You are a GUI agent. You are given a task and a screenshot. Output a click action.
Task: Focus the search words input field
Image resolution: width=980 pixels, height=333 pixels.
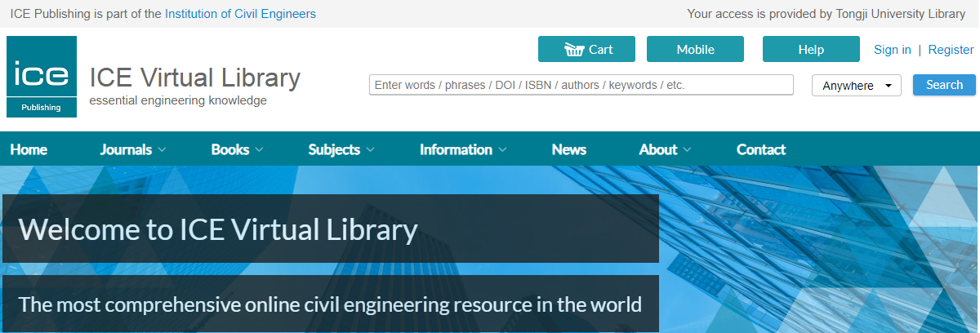(581, 85)
